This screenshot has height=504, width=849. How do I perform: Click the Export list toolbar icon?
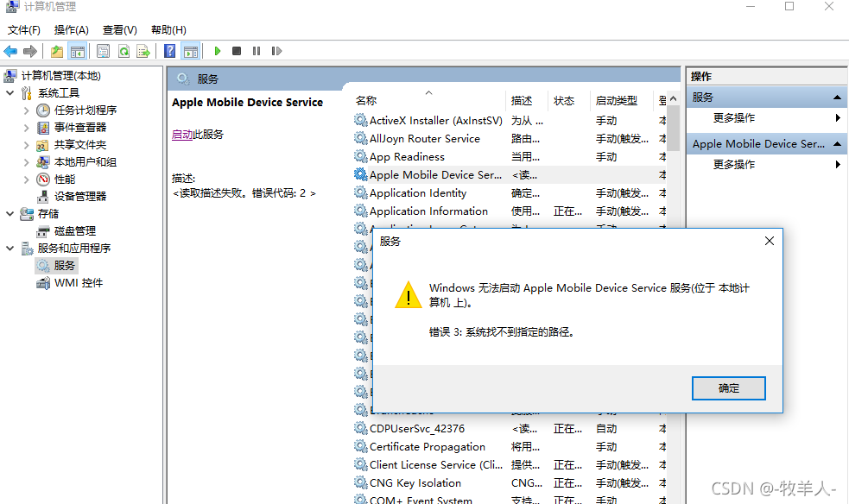pyautogui.click(x=143, y=52)
